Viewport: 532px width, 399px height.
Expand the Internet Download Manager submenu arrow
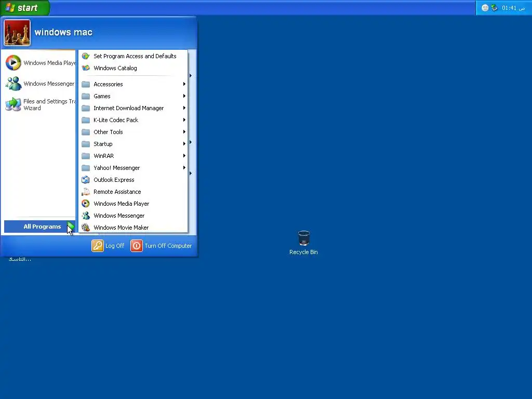point(184,108)
